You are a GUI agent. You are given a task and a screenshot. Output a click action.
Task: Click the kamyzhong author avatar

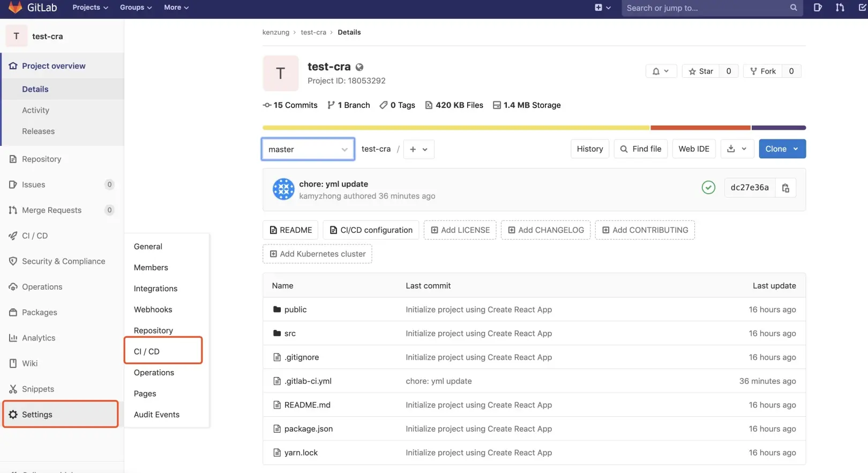[283, 189]
